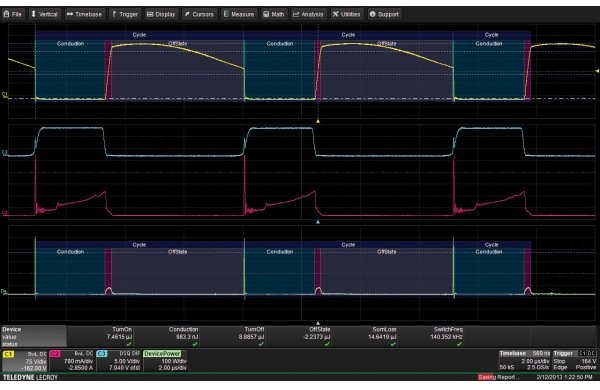The width and height of the screenshot is (600, 390).
Task: Select the DevicePower trace ground marker
Action: 4,292
